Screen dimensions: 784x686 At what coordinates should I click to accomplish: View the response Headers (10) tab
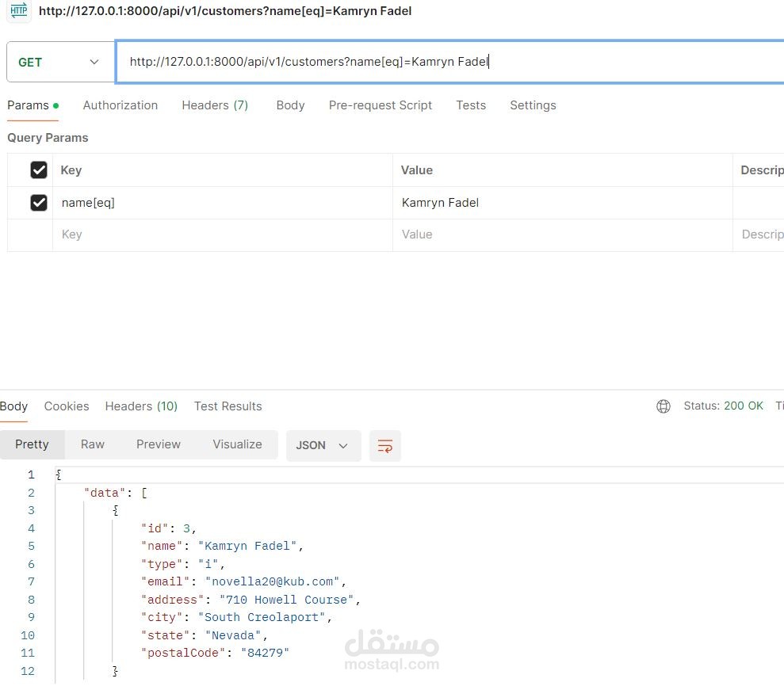coord(141,406)
